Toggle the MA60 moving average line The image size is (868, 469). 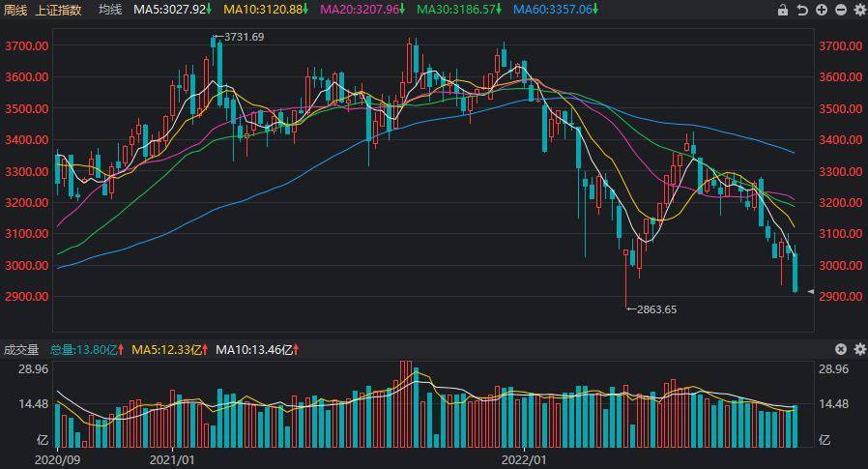coord(555,10)
